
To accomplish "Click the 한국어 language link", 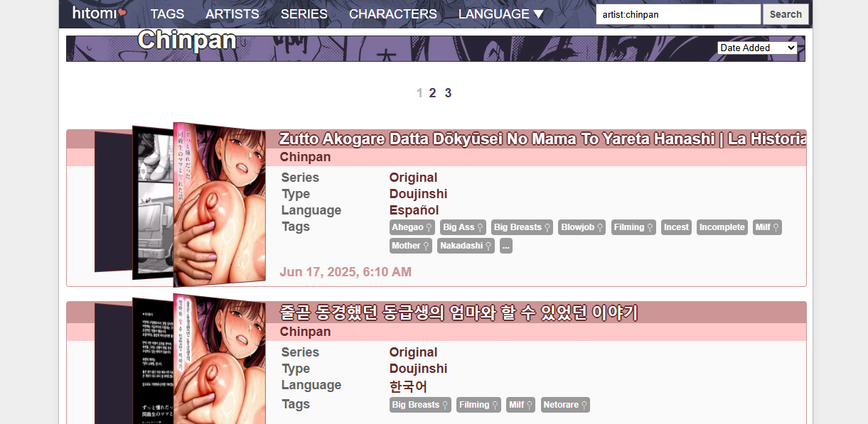I will [409, 386].
